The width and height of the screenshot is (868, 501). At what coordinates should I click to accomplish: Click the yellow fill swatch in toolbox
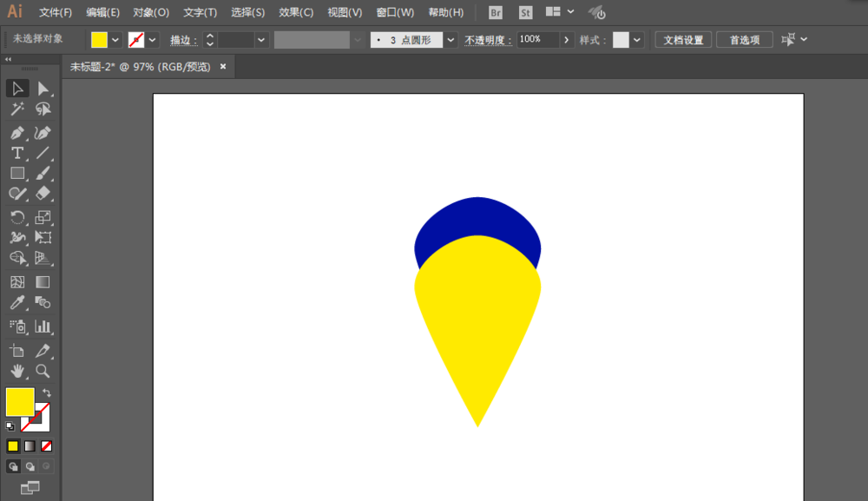(x=19, y=401)
